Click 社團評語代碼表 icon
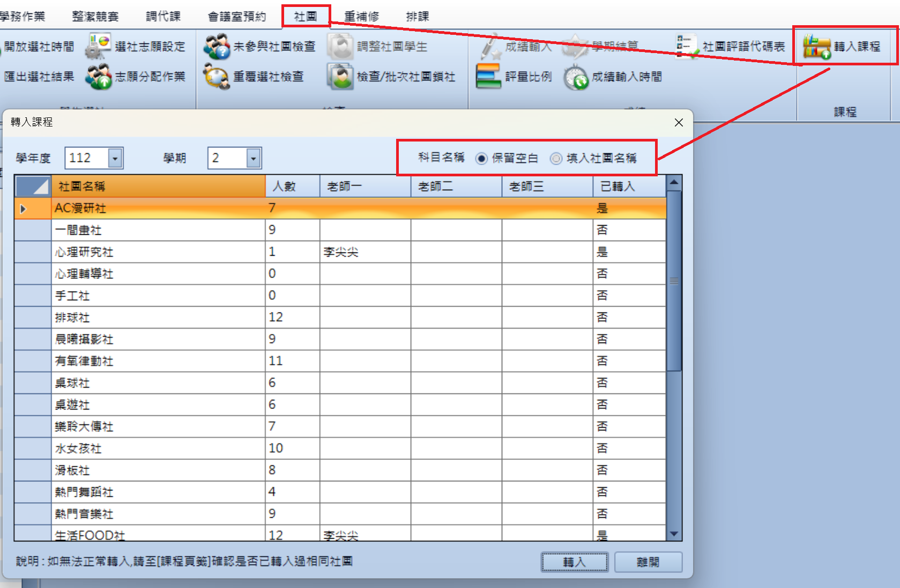900x588 pixels. coord(687,47)
